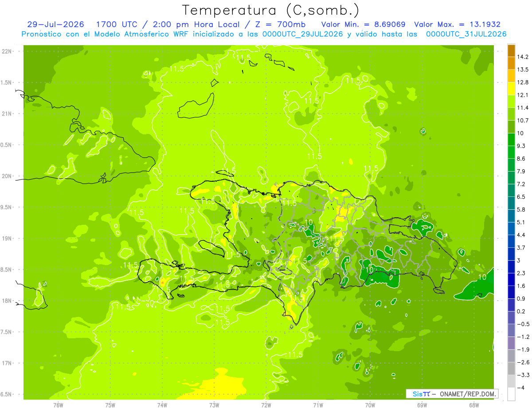Pick the purple swatch between -1.2 and -1.9
Screen dimensions: 532x411
coord(511,343)
